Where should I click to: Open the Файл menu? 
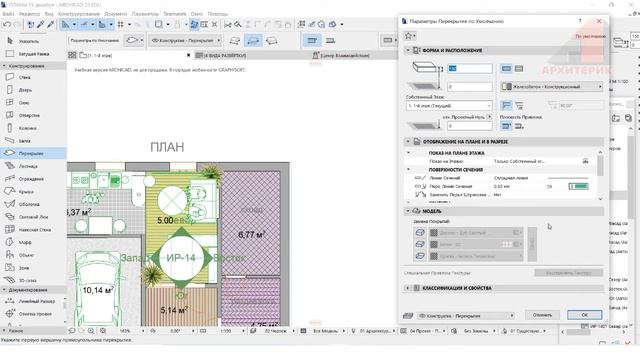pyautogui.click(x=8, y=14)
